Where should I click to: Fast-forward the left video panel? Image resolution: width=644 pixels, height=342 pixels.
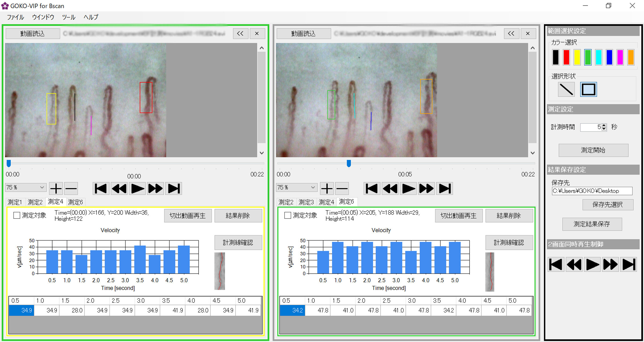(x=156, y=188)
